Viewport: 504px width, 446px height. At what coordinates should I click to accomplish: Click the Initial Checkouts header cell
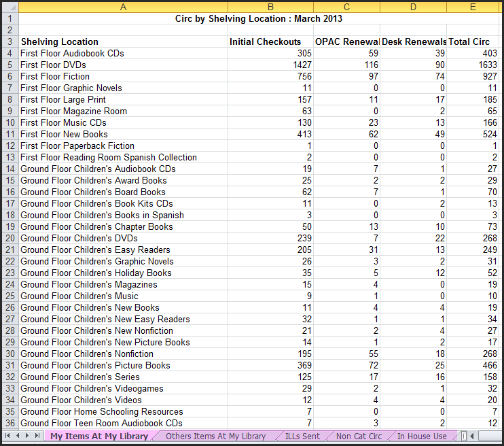coord(270,42)
